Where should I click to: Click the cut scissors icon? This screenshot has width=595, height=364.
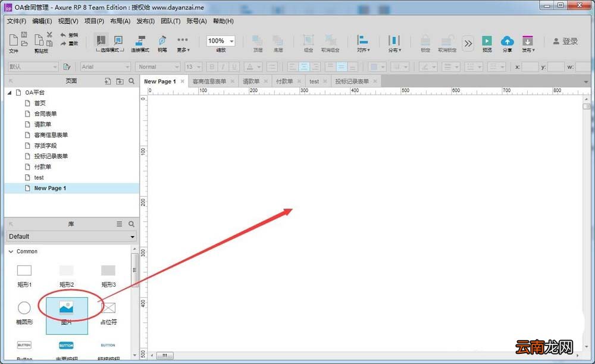[x=49, y=34]
